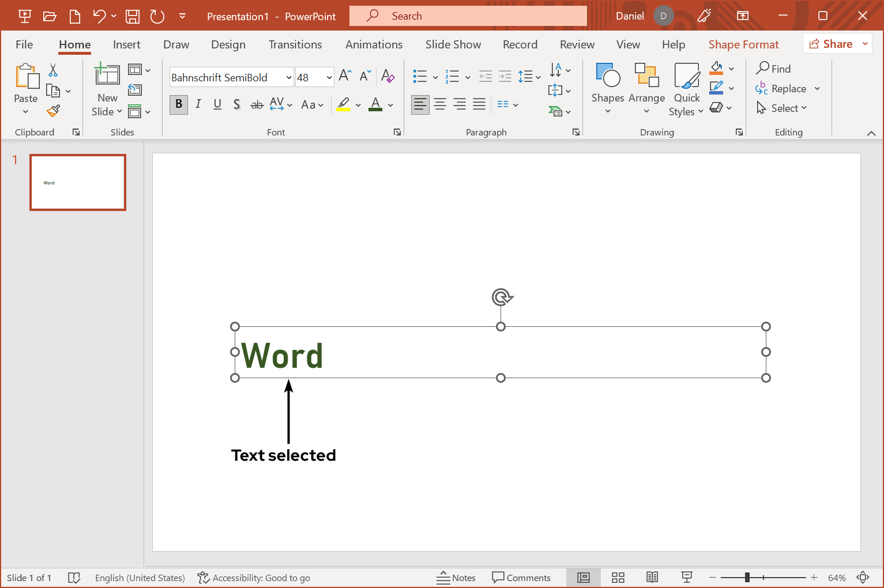Switch to the Insert tab

126,44
